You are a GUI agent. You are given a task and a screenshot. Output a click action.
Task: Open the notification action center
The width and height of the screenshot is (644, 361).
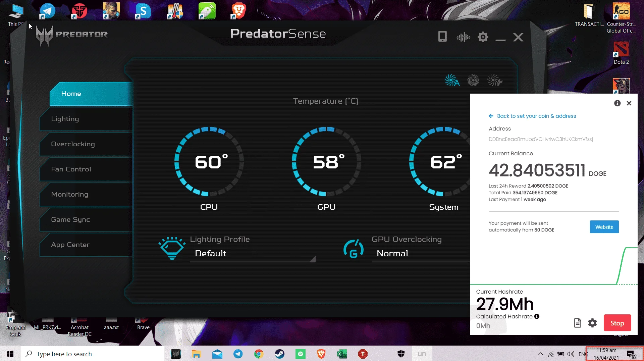(x=631, y=354)
